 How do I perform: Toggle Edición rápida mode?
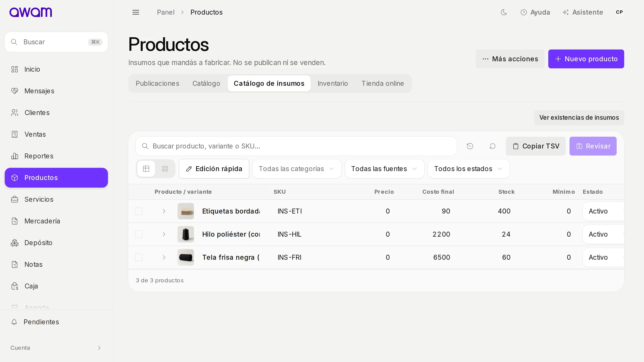[x=214, y=169]
